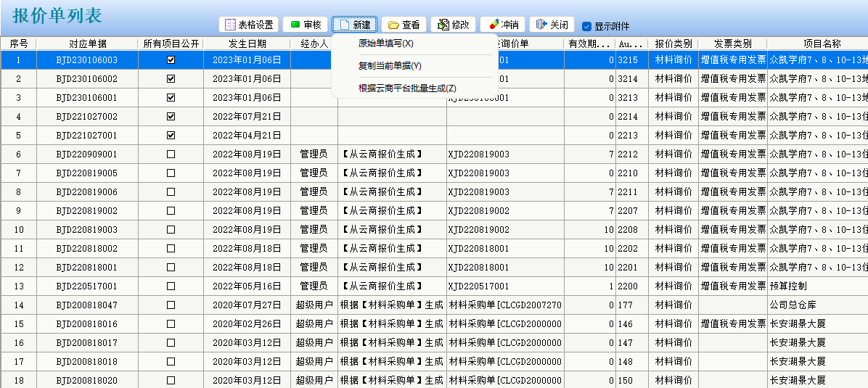Viewport: 868px width, 388px height.
Task: Click the 冲销 pill icon
Action: [x=493, y=25]
